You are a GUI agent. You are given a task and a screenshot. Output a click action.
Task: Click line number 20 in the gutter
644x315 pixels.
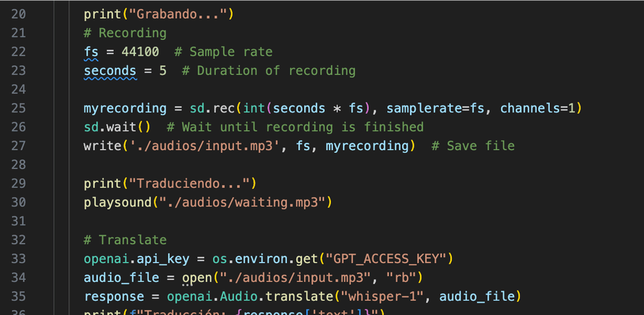pos(18,14)
